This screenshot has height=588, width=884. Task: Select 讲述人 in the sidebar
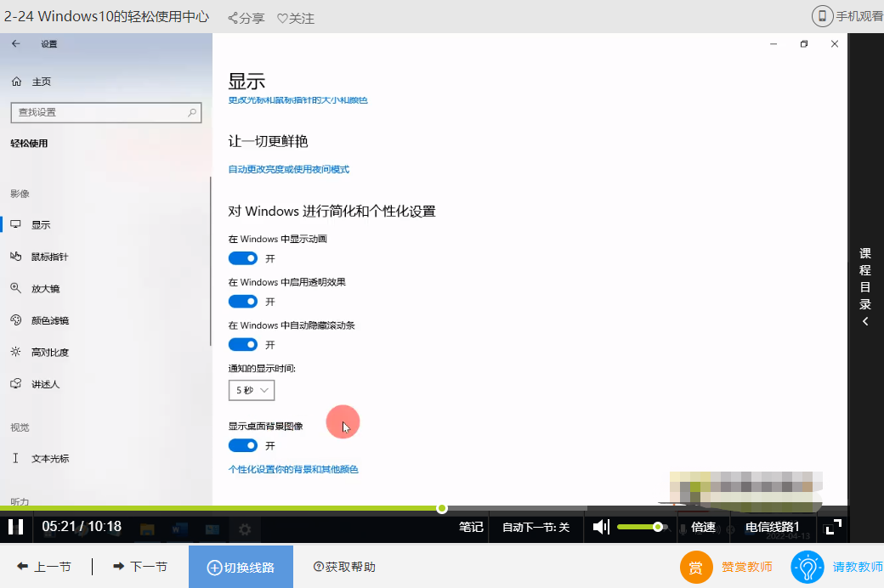pos(45,384)
